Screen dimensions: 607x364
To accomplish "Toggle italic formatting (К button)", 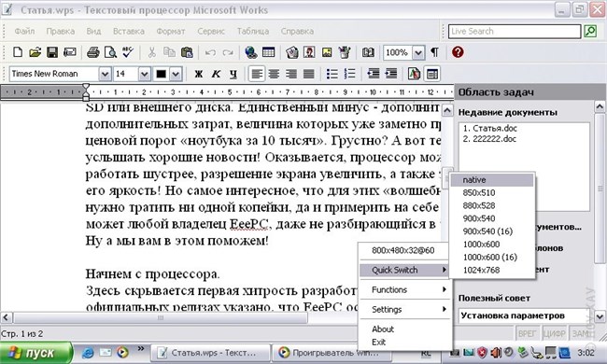I will pos(216,74).
